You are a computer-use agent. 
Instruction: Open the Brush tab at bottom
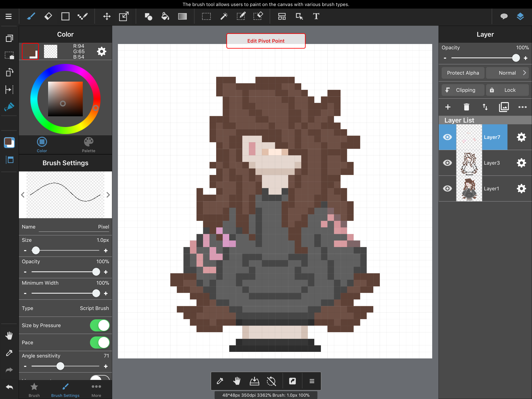[x=34, y=390]
